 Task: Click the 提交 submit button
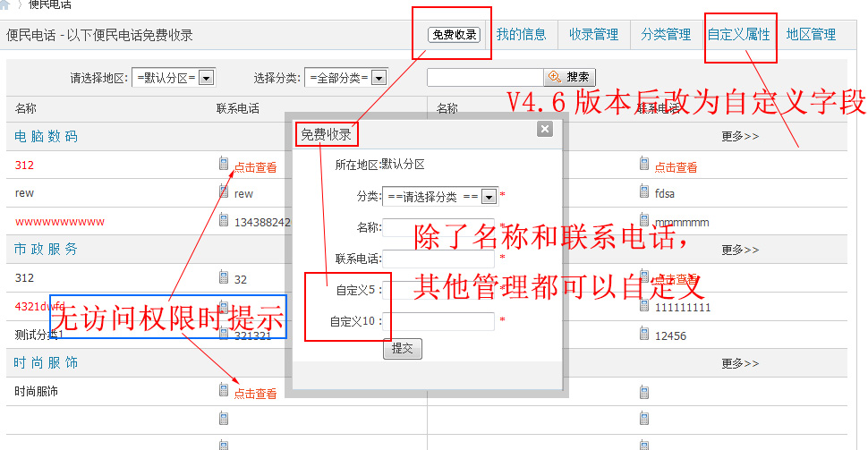[403, 349]
